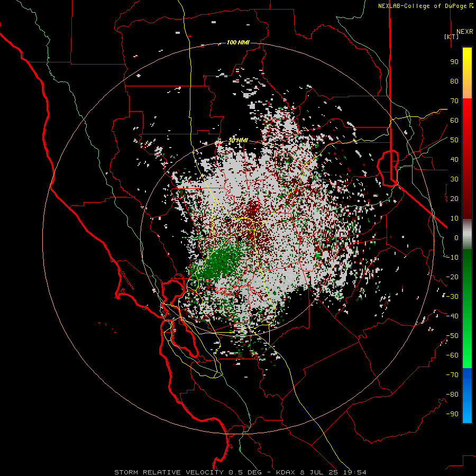Viewport: 476px width, 476px height.
Task: Click the 20 value on the velocity scale
Action: [454, 198]
